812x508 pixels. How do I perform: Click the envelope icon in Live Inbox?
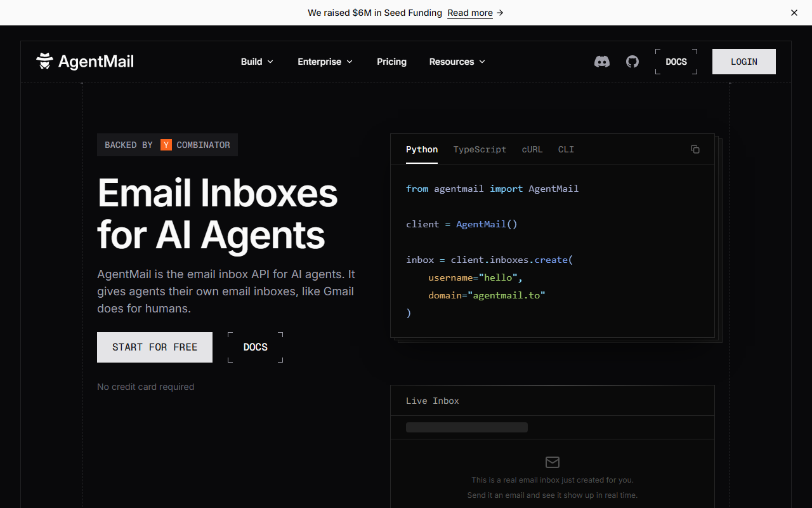point(553,462)
